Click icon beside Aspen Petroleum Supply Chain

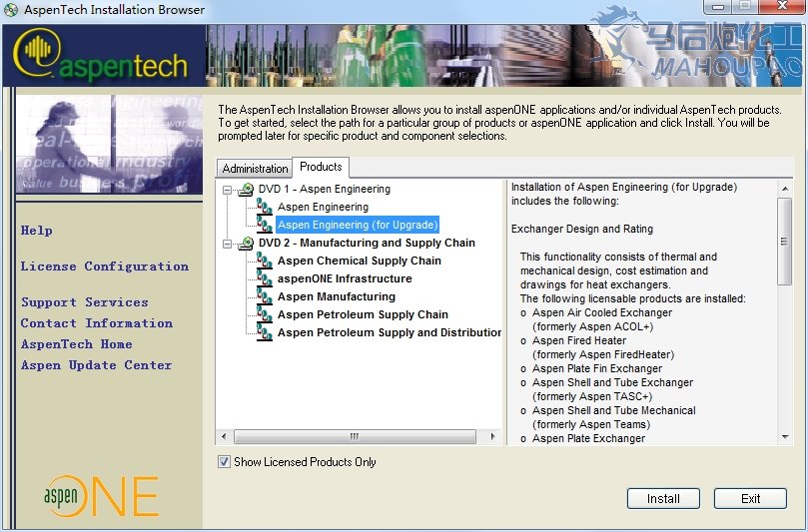click(x=265, y=314)
